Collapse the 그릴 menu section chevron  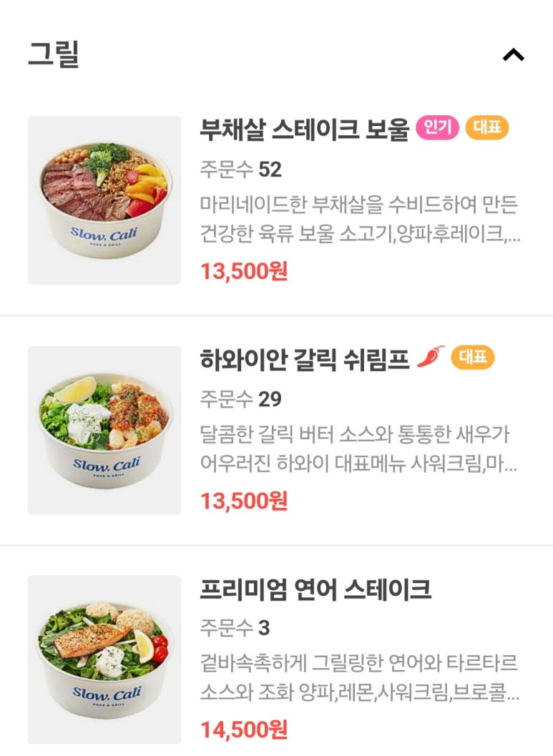click(513, 55)
